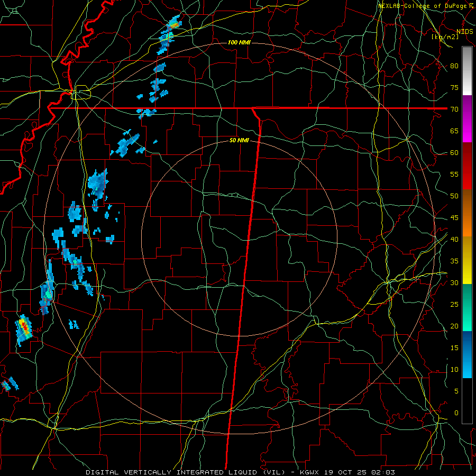
Task: Click the [kg/m2] units label
Action: [445, 37]
